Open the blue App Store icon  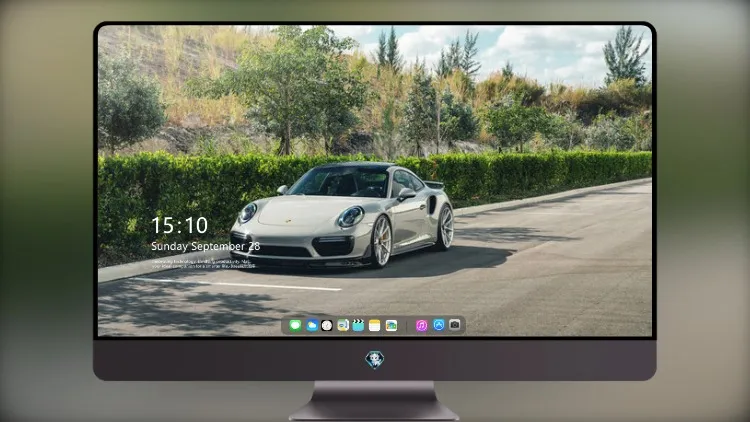[439, 325]
